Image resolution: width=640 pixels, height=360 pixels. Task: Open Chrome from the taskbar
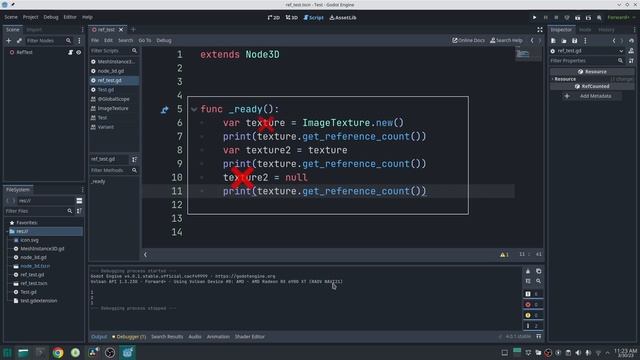[58, 353]
